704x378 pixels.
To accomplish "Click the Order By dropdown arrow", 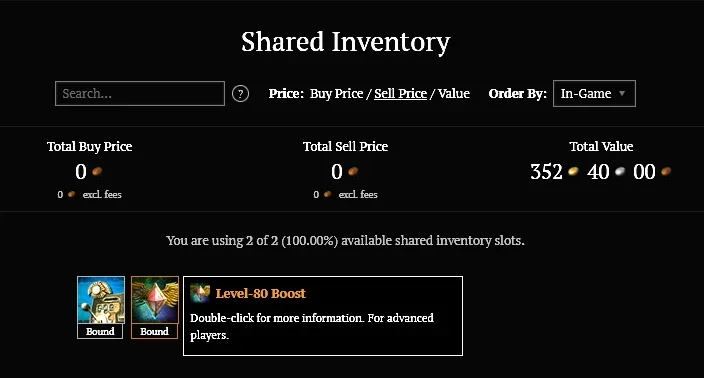I will click(x=622, y=93).
